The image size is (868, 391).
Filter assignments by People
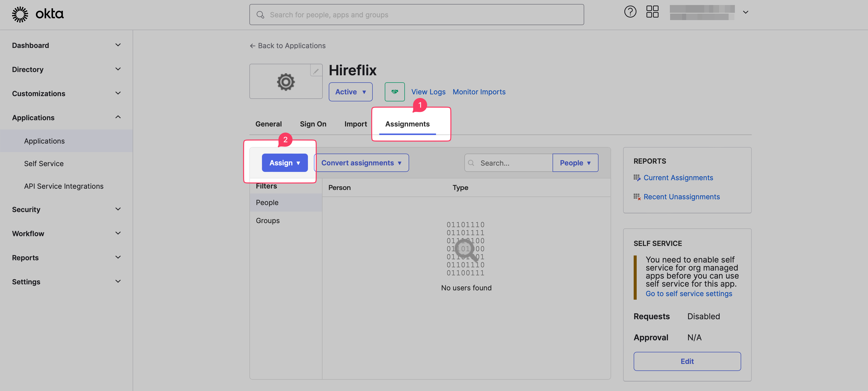286,203
